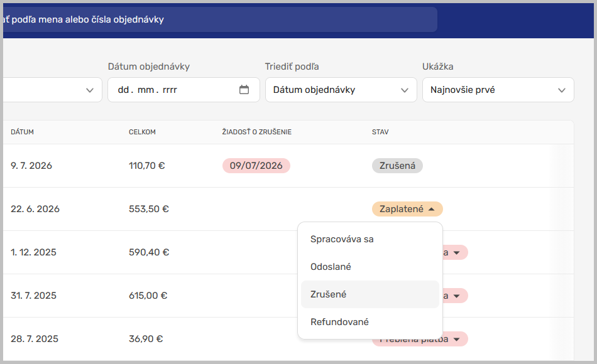Viewport: 597px width, 364px height.
Task: Click the total 590,40 €
Action: point(149,252)
